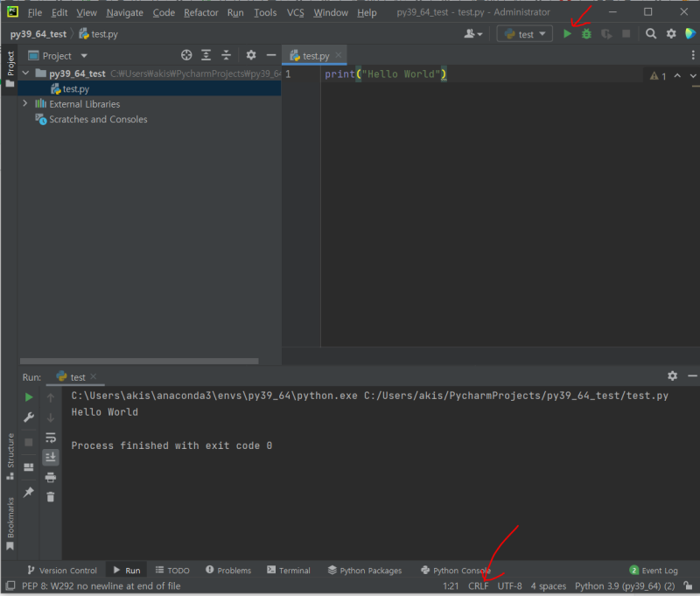Toggle scroll to end in console output
Screen dimensions: 700x596
[51, 457]
